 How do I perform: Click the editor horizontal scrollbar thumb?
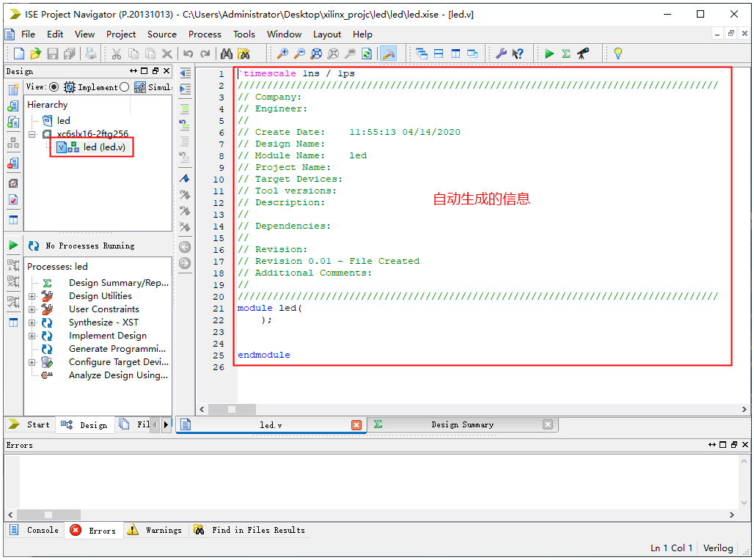pyautogui.click(x=231, y=409)
